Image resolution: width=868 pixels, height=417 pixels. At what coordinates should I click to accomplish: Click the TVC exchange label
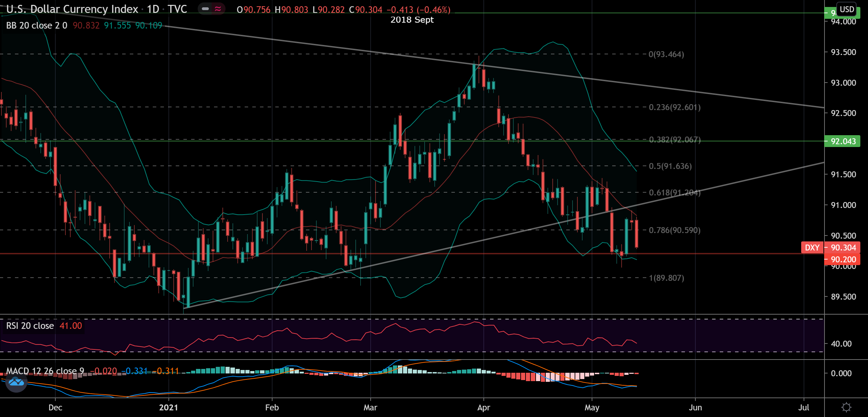click(177, 9)
